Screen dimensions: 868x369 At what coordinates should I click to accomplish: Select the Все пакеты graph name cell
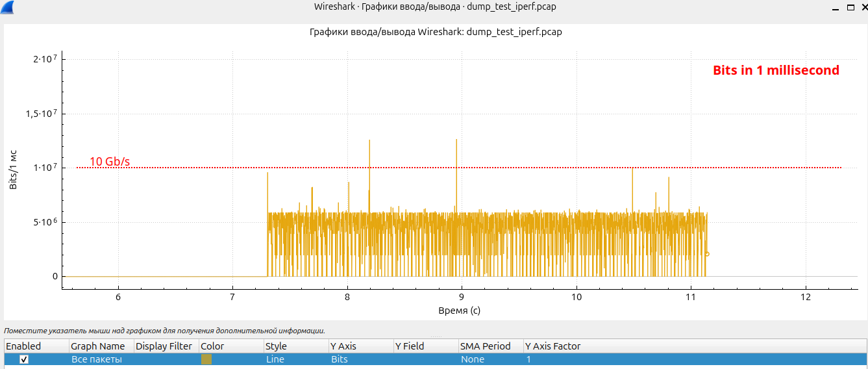(101, 359)
